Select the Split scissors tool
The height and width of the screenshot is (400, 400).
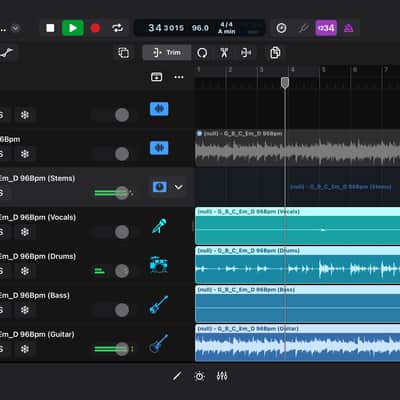coord(224,53)
